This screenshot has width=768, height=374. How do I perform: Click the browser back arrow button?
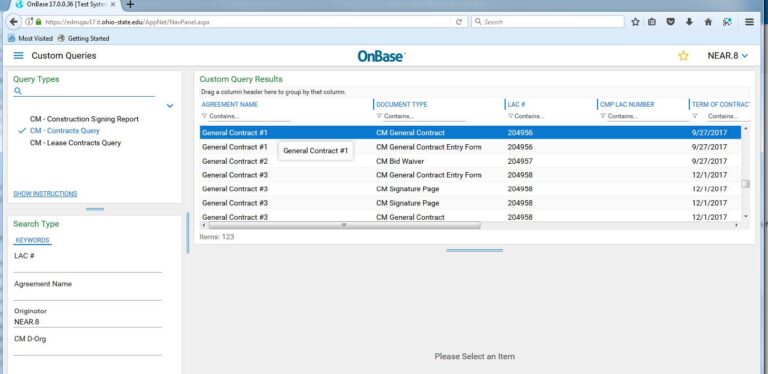[x=14, y=22]
